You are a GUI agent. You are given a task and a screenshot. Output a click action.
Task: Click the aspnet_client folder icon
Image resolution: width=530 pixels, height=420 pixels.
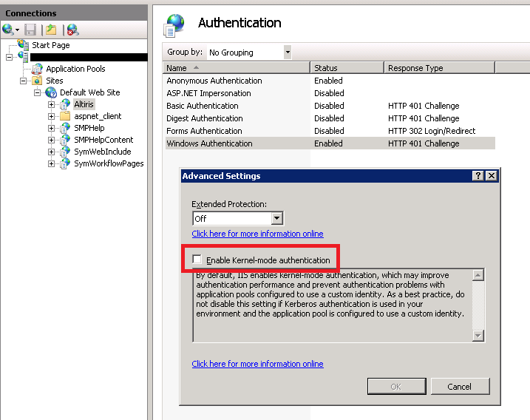coord(65,116)
